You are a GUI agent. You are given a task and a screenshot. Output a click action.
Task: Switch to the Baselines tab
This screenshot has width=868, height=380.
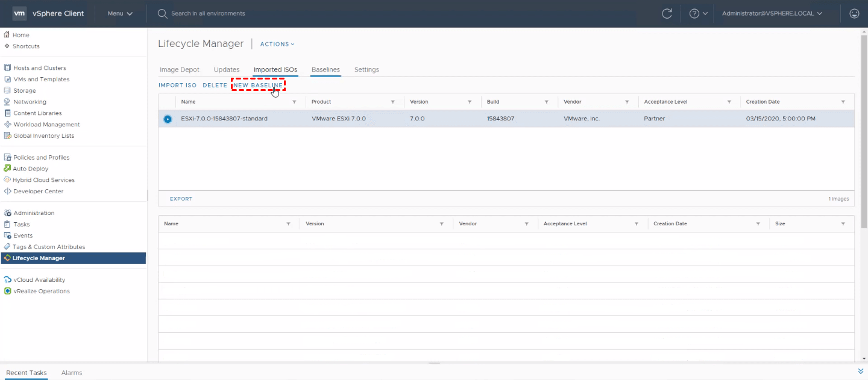click(x=325, y=69)
